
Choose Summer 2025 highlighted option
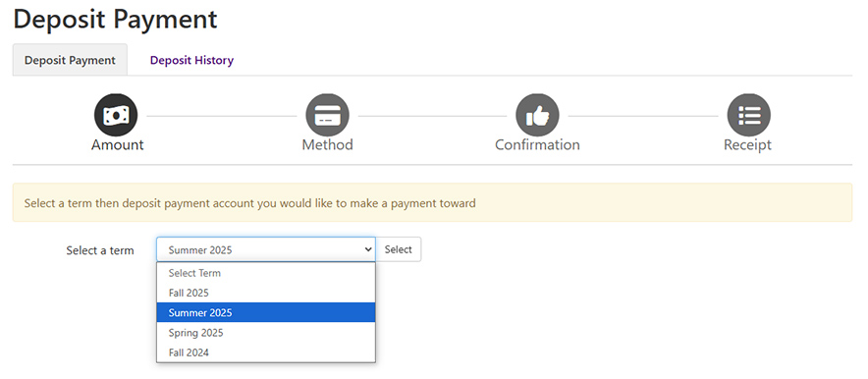click(x=266, y=312)
